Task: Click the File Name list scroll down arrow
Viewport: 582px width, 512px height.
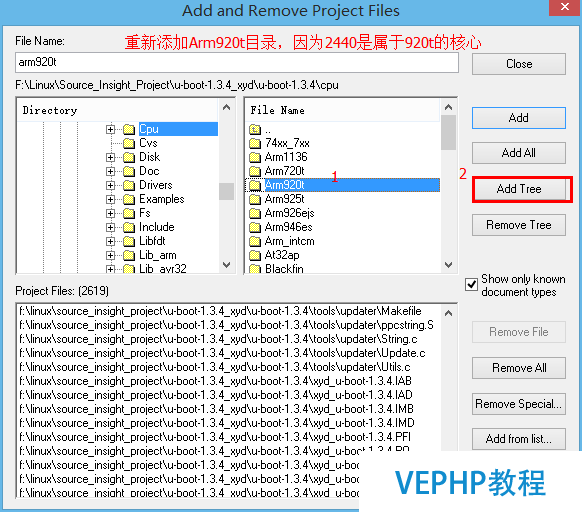Action: [448, 265]
